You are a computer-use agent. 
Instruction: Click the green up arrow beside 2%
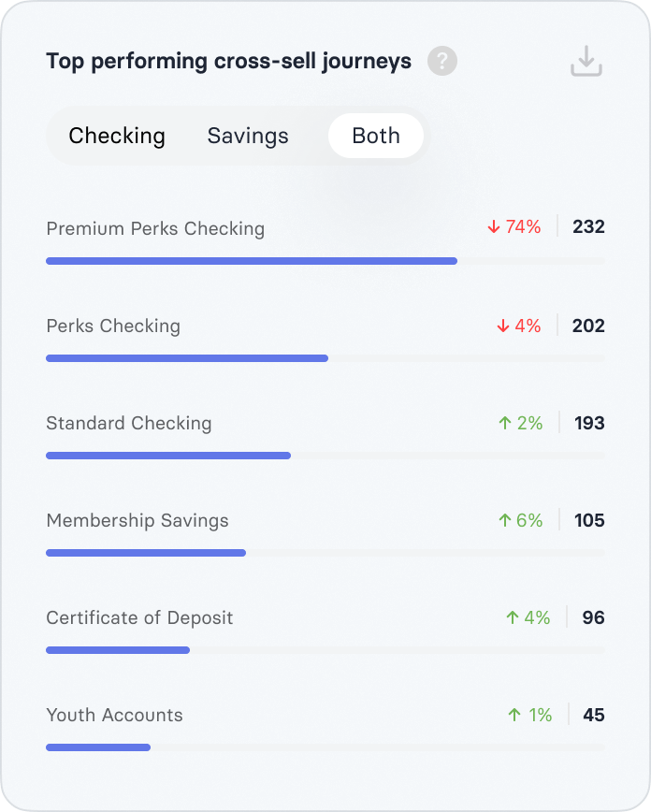(505, 423)
